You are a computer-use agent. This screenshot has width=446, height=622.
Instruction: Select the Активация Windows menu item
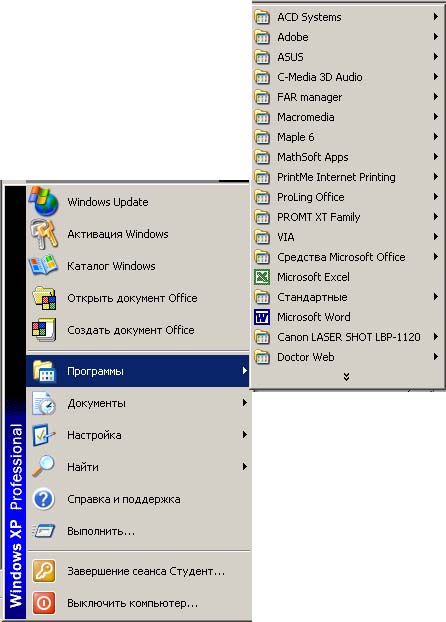click(138, 234)
